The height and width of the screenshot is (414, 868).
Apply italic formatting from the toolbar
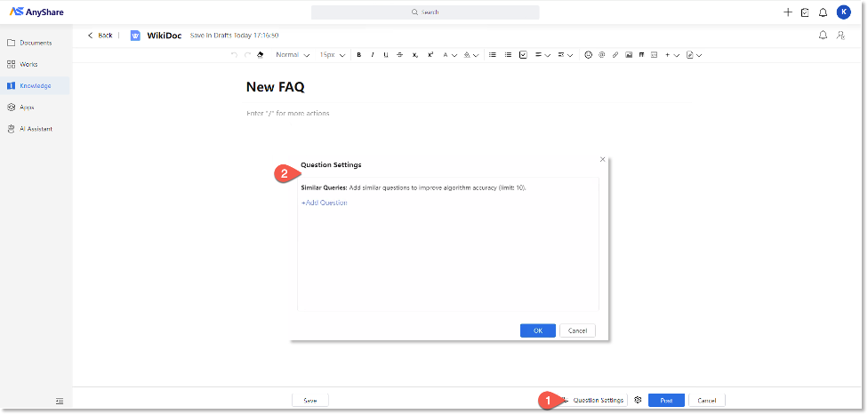[x=373, y=55]
